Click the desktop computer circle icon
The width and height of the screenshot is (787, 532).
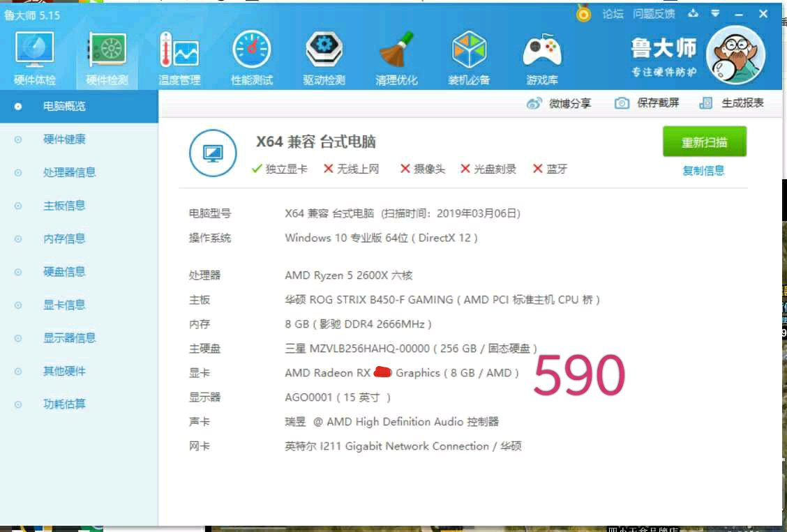tap(213, 153)
